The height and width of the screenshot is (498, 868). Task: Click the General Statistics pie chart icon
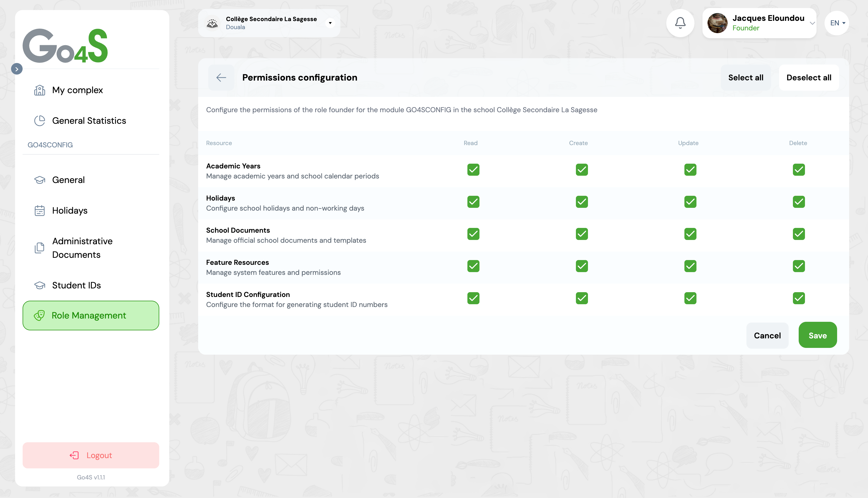coord(40,121)
